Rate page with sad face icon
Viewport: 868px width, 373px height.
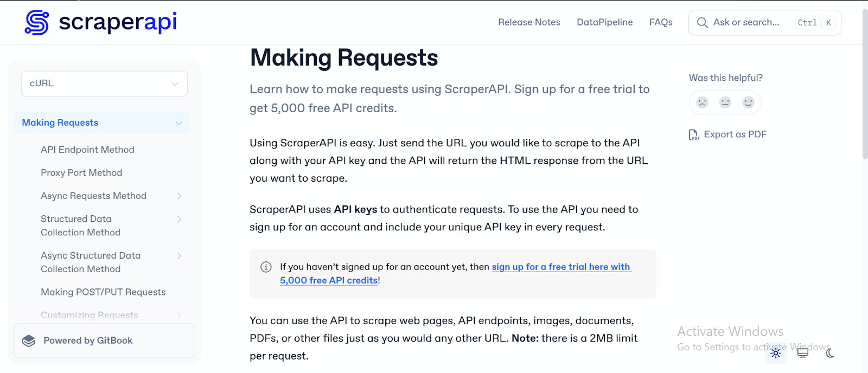point(703,102)
